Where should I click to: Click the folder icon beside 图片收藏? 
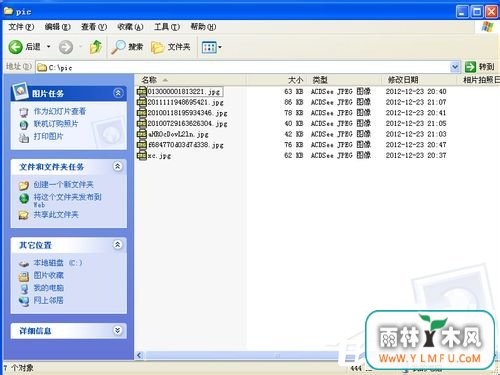coord(24,276)
